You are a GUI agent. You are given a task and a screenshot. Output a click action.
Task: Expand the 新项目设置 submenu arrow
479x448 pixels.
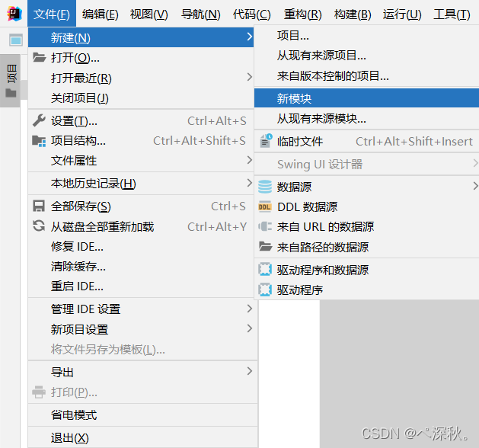(249, 329)
